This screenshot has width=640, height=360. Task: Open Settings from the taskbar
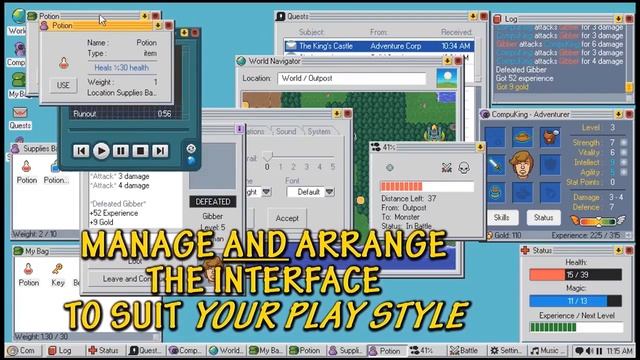tap(507, 350)
